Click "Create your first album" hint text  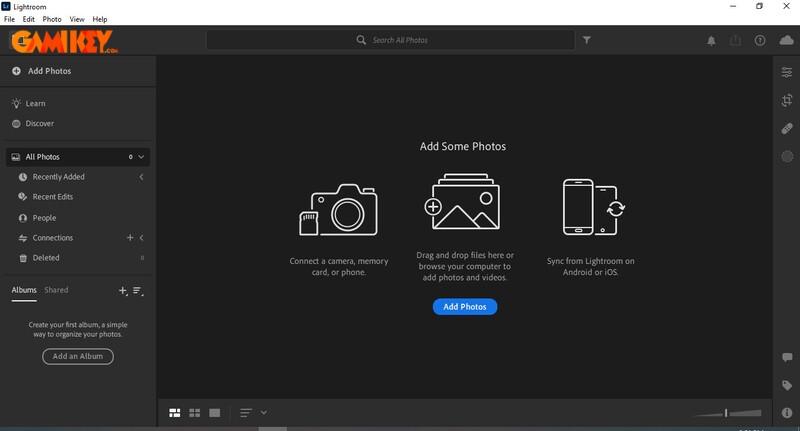pos(78,329)
